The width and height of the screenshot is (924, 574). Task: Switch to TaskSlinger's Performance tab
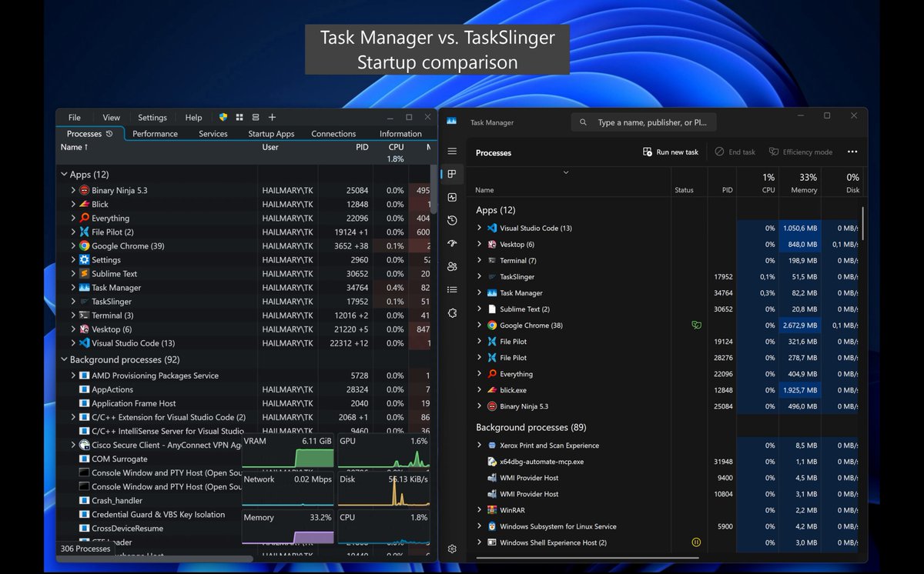coord(155,134)
